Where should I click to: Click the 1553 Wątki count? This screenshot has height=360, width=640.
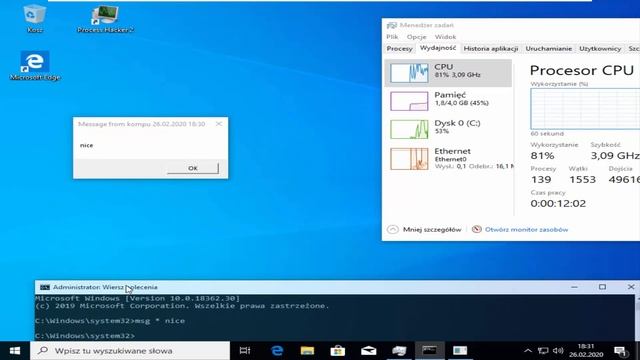[x=582, y=179]
